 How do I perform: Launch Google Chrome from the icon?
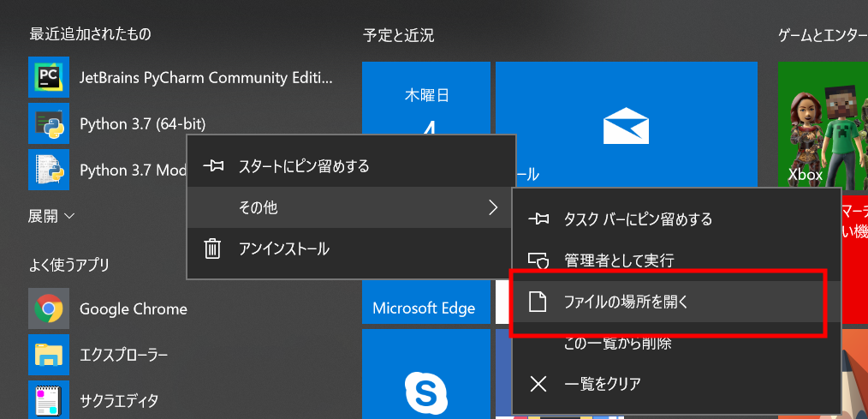(x=49, y=308)
